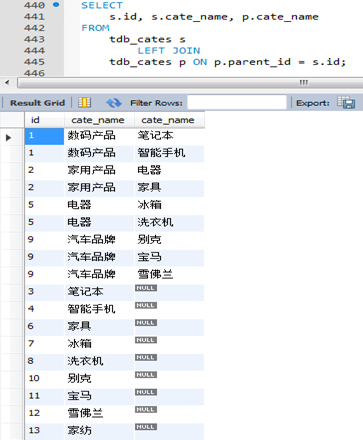The height and width of the screenshot is (440, 363).
Task: Select 数码产品 cell in the 智能手机 row
Action: tap(99, 154)
